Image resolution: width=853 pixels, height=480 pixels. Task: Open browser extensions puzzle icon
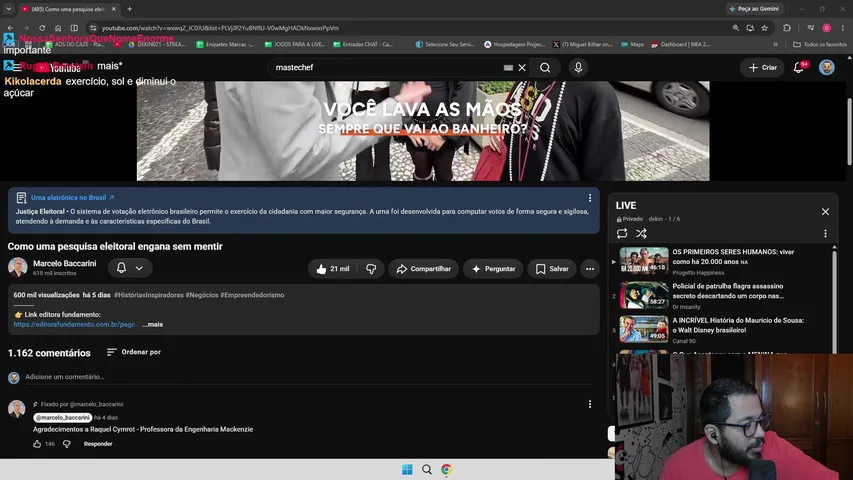pos(787,28)
